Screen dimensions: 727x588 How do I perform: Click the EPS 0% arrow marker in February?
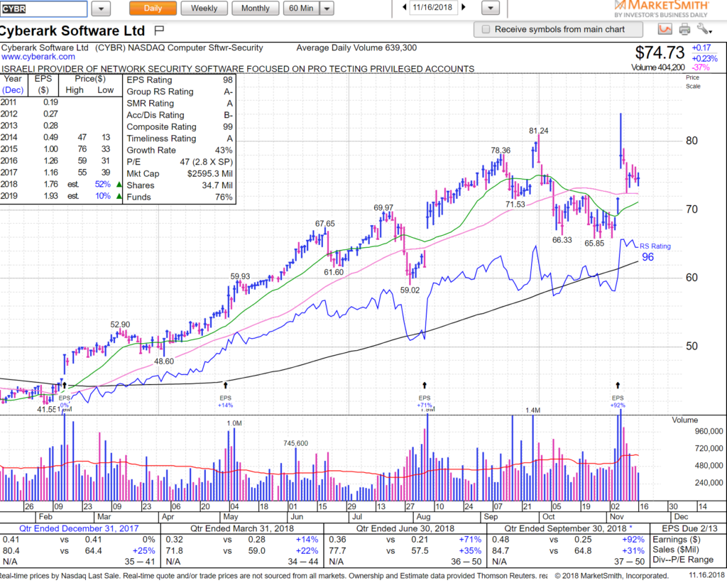(65, 386)
